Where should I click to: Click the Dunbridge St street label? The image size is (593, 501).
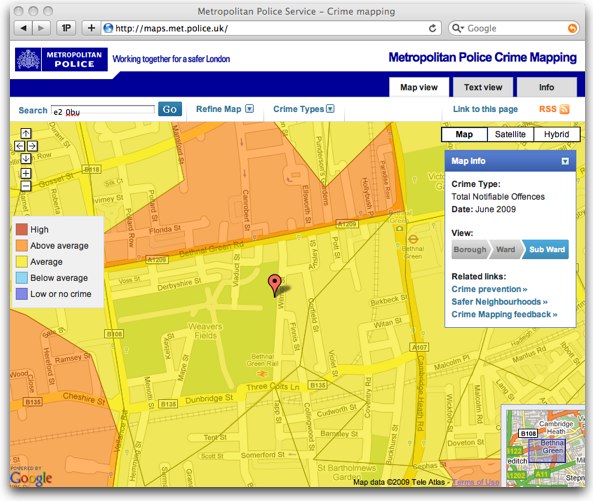pyautogui.click(x=209, y=399)
